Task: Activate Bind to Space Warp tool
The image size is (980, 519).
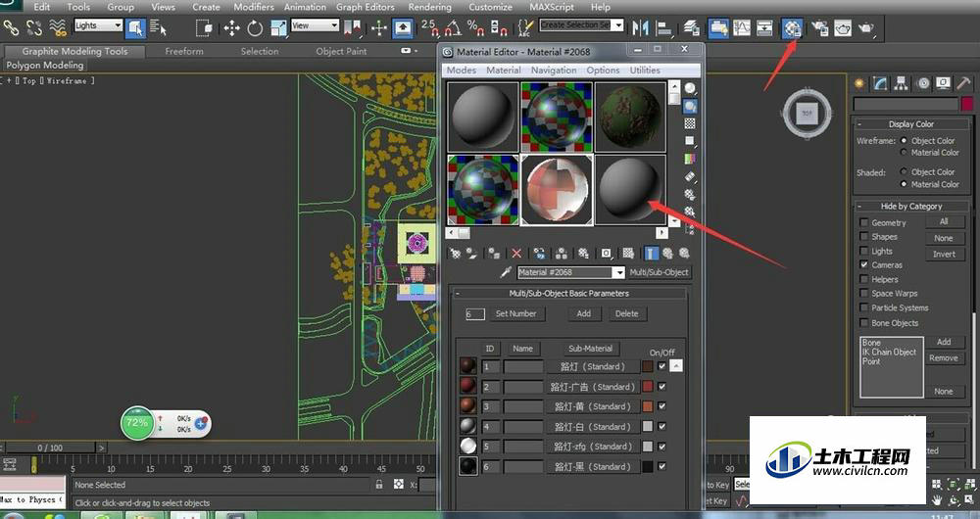Action: (58, 27)
